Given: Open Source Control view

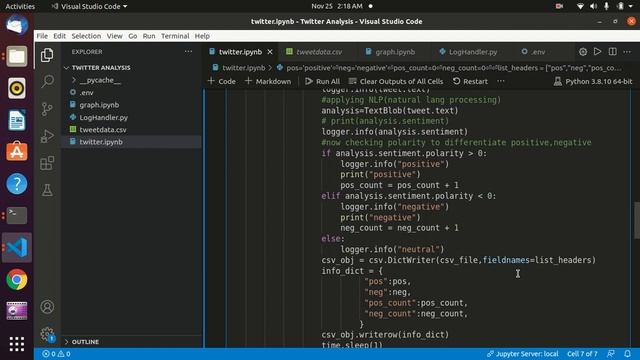Looking at the screenshot, I should click(x=47, y=109).
